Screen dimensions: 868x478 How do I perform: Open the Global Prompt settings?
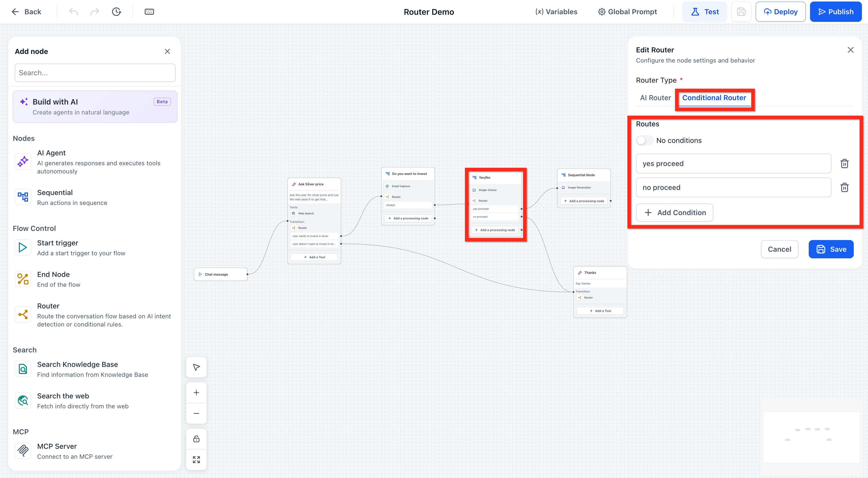click(627, 12)
